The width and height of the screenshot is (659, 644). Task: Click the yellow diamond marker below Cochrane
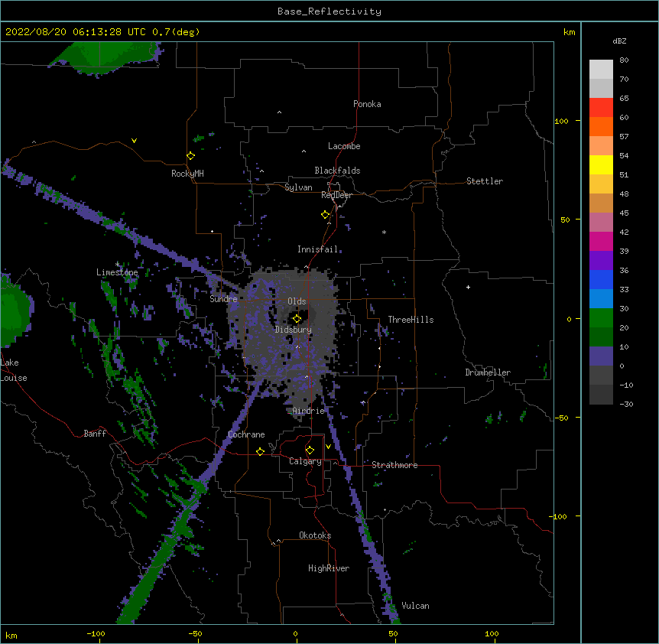pyautogui.click(x=260, y=451)
